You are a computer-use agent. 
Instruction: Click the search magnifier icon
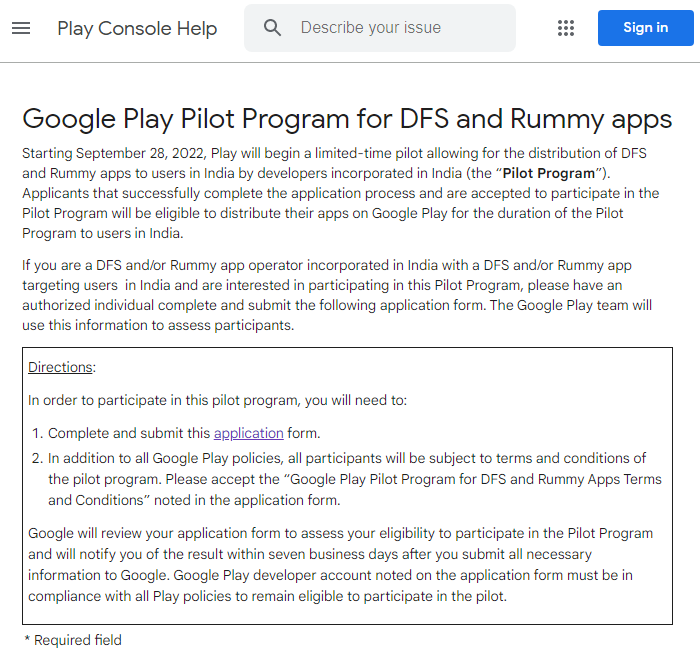coord(272,28)
